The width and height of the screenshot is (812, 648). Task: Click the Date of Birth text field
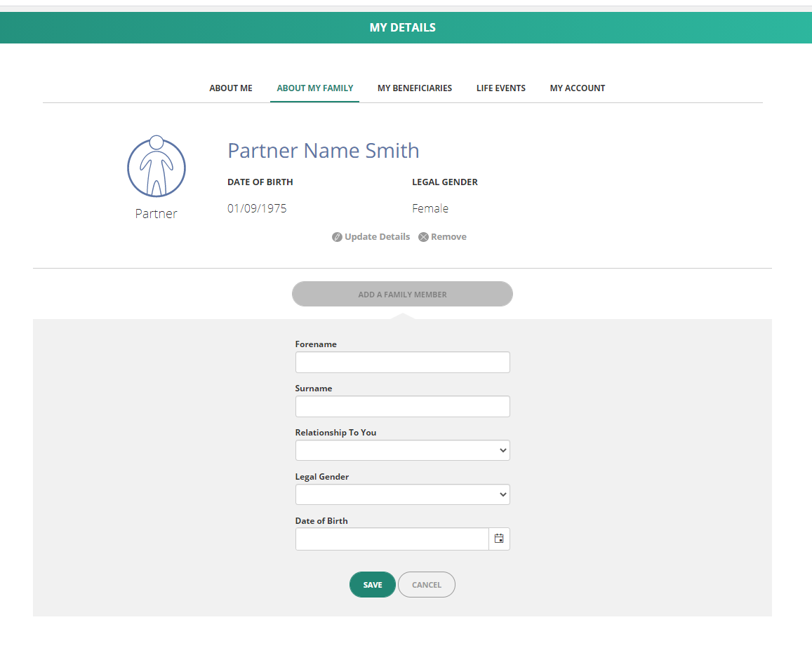[392, 539]
